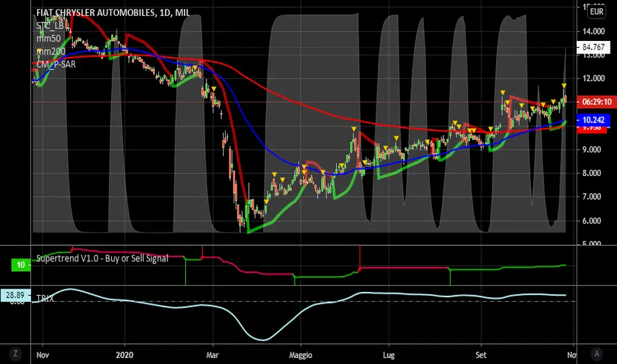Click the 84.767 price label
Viewport: 617px width, 364px height.
(x=593, y=47)
